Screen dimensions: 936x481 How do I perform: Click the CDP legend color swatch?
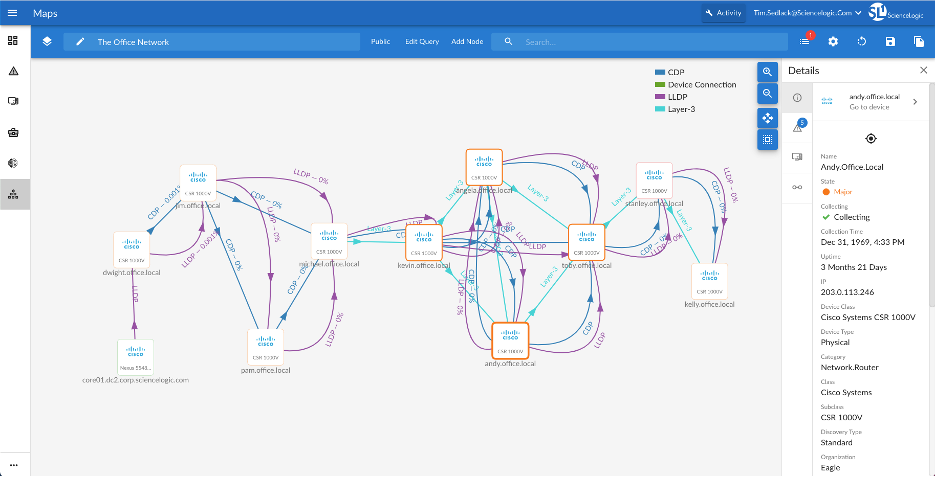(660, 72)
